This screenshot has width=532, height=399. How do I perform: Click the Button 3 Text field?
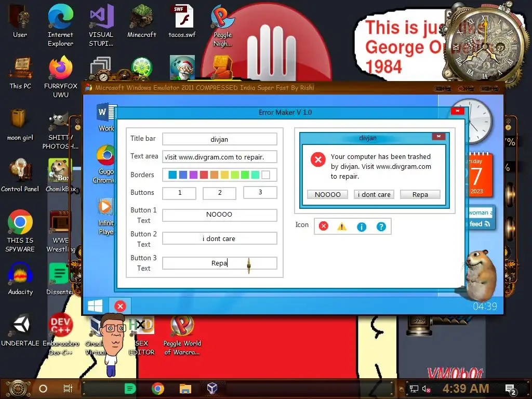click(x=220, y=263)
